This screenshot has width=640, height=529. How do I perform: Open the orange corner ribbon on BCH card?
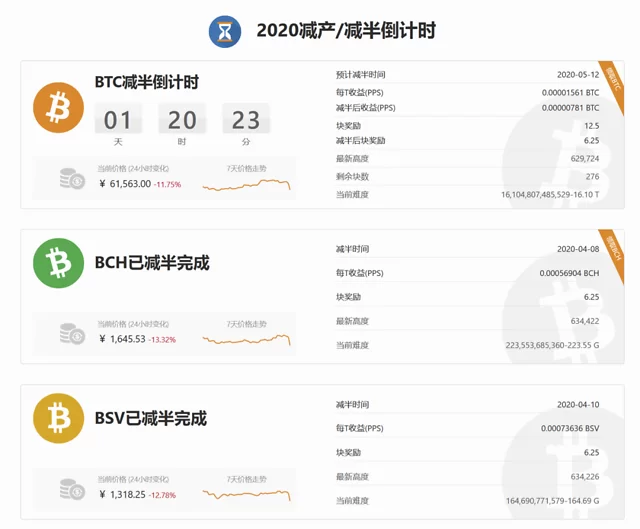(613, 252)
